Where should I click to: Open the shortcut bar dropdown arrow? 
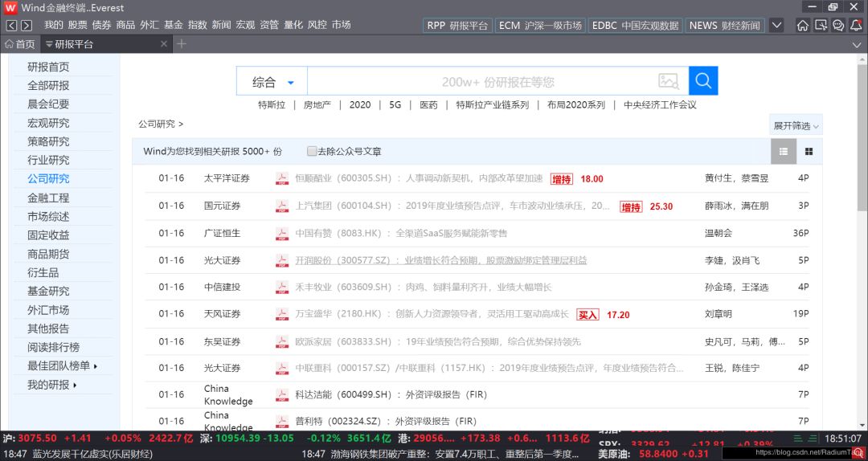click(x=776, y=26)
